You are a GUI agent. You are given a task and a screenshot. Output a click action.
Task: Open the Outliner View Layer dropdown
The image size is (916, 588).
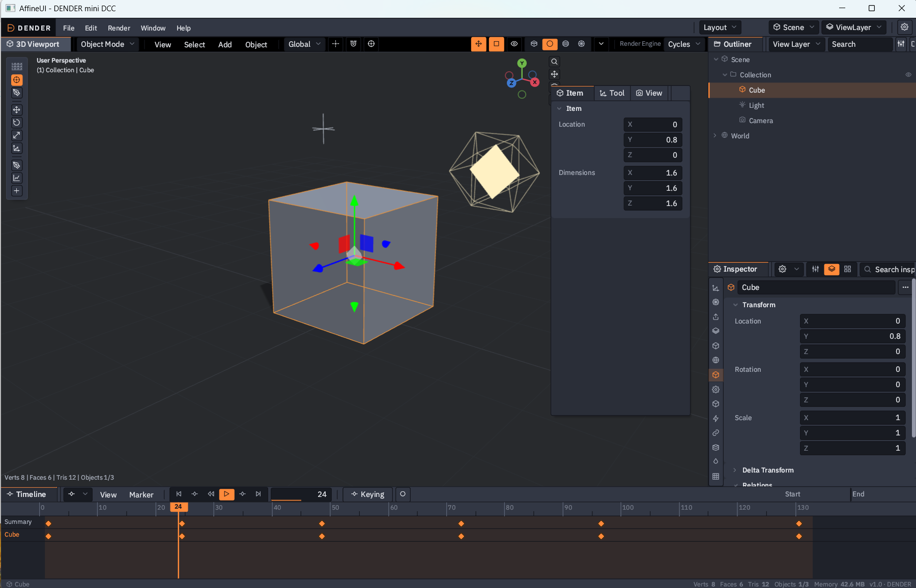[796, 44]
